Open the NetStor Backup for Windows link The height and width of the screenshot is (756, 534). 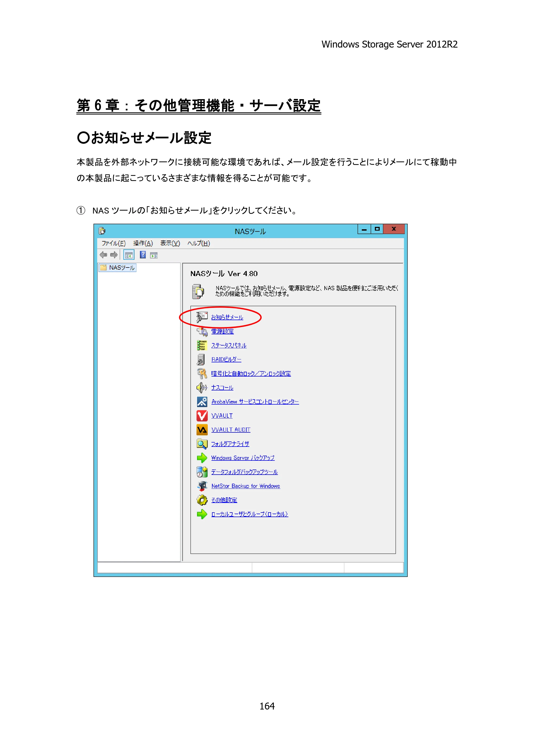pyautogui.click(x=245, y=486)
